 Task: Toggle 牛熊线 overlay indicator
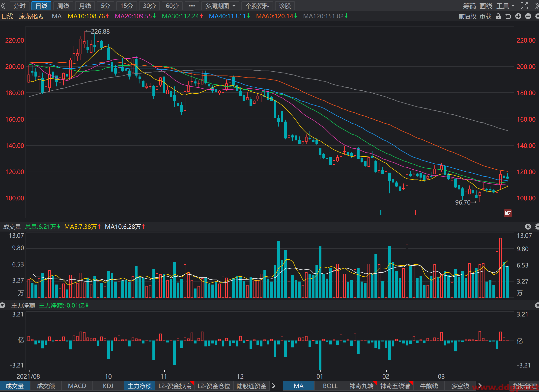(429, 386)
